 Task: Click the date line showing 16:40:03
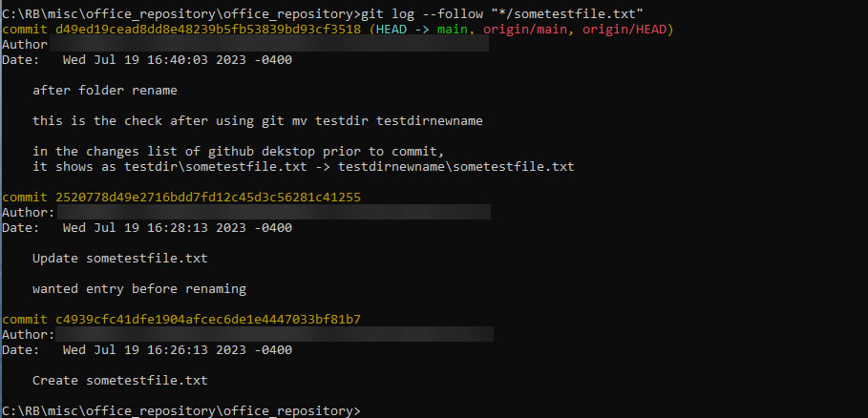178,60
